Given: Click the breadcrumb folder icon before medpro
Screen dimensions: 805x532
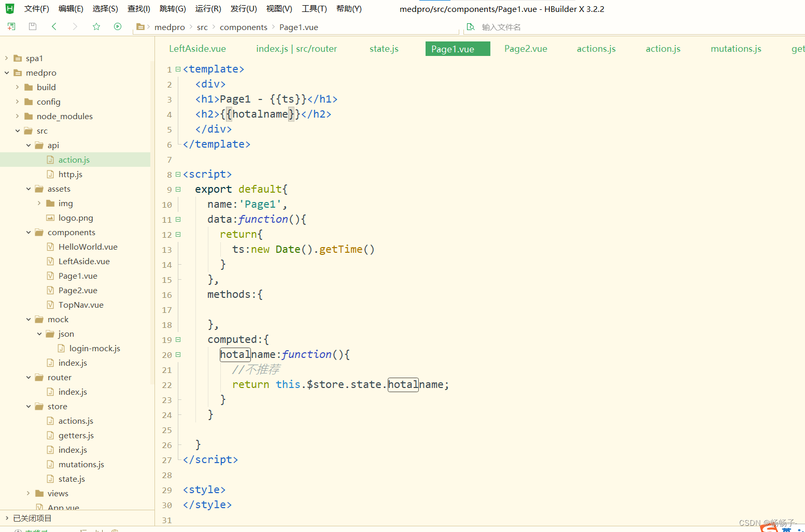Looking at the screenshot, I should pyautogui.click(x=140, y=27).
